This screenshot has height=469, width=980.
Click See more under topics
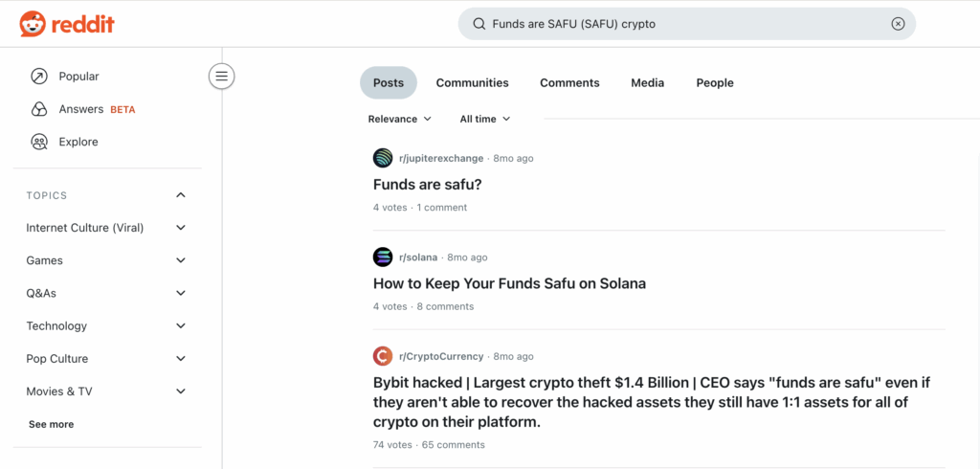pos(51,424)
